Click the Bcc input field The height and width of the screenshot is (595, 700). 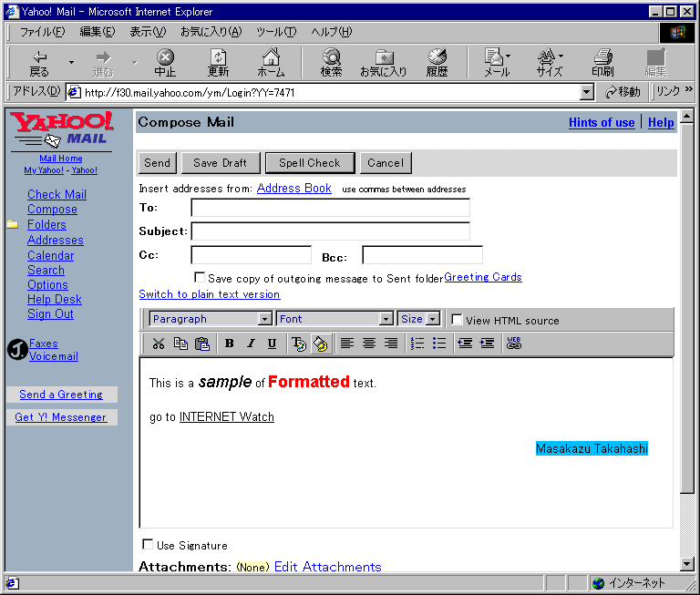(422, 255)
